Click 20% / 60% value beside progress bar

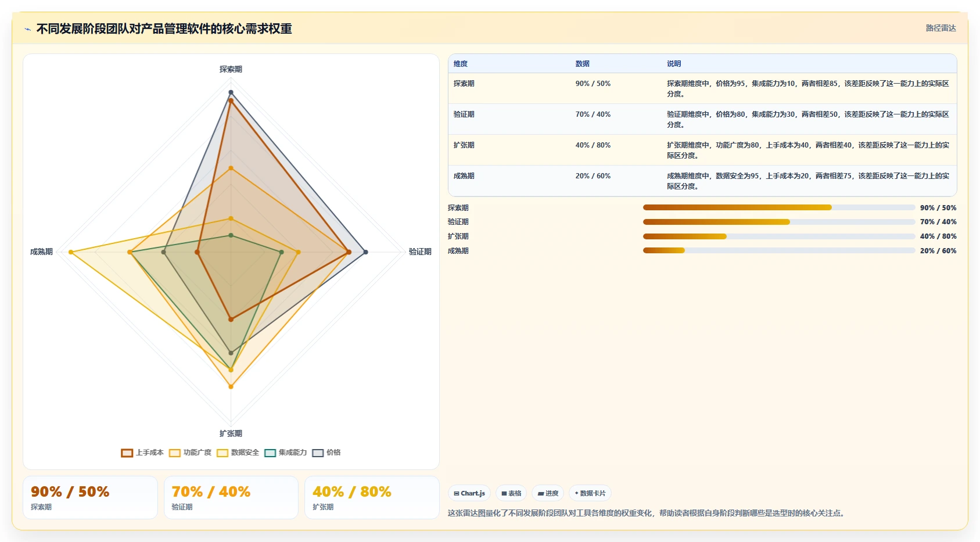coord(938,251)
